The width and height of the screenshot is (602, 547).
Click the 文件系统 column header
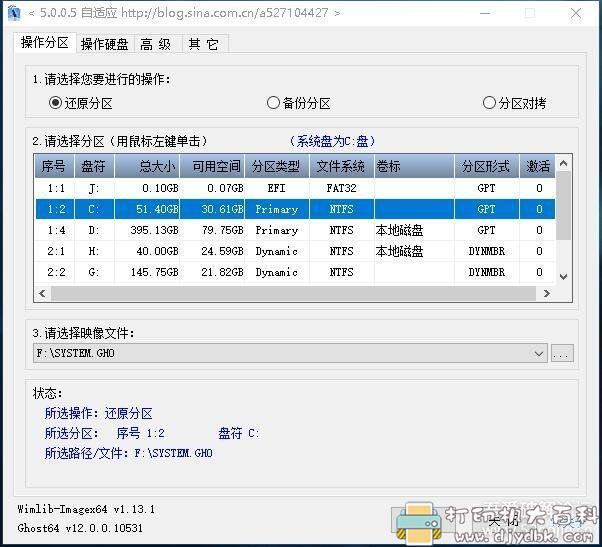341,166
